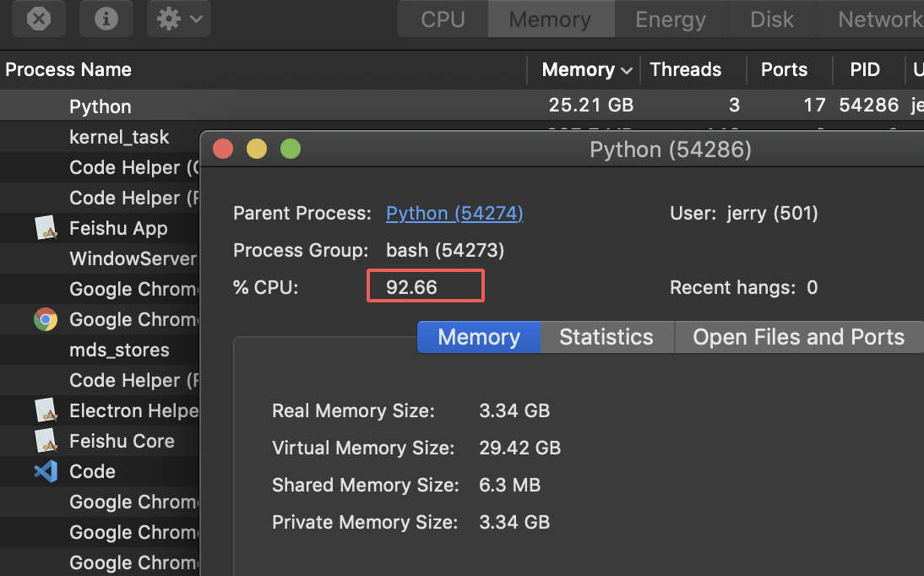Image resolution: width=924 pixels, height=576 pixels.
Task: Switch to the CPU tab
Action: (442, 19)
